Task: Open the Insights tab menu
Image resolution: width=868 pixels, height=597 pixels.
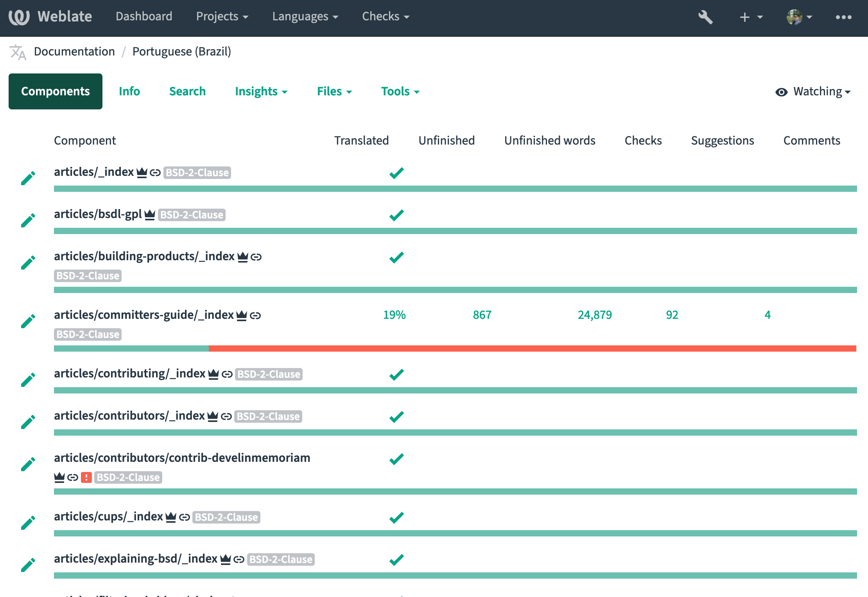Action: [261, 91]
